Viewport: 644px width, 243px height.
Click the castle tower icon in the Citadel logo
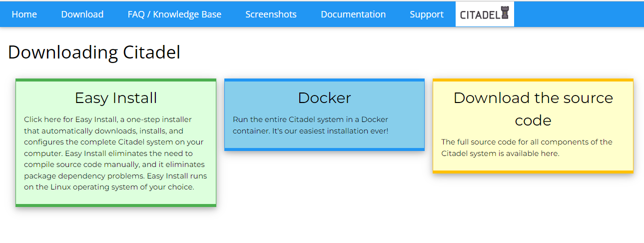505,14
